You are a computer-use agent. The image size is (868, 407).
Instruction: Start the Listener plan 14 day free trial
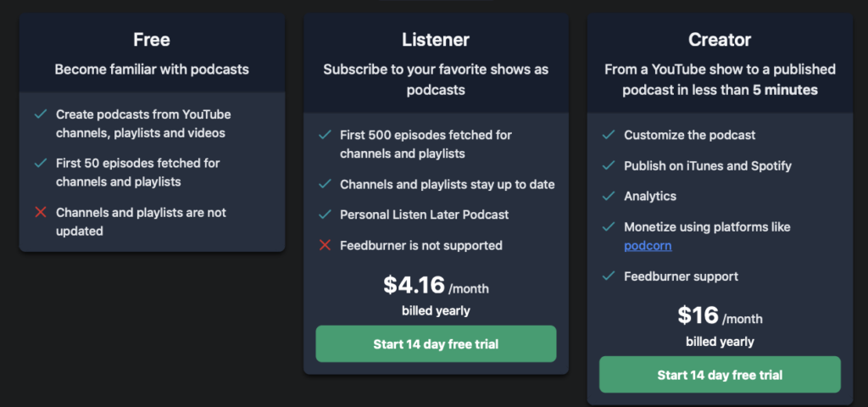tap(436, 344)
